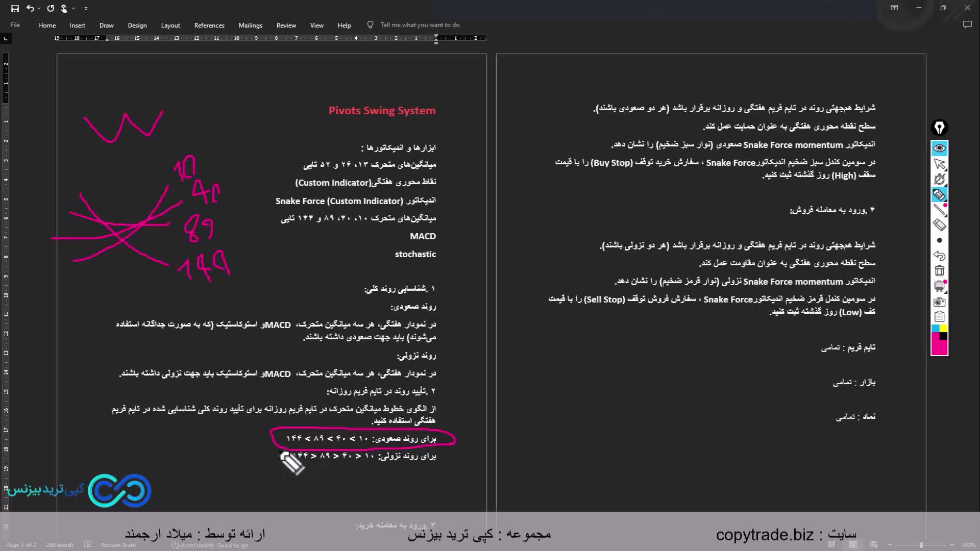This screenshot has width=980, height=551.
Task: Enable the highlighter tool in the sidebar
Action: click(940, 194)
